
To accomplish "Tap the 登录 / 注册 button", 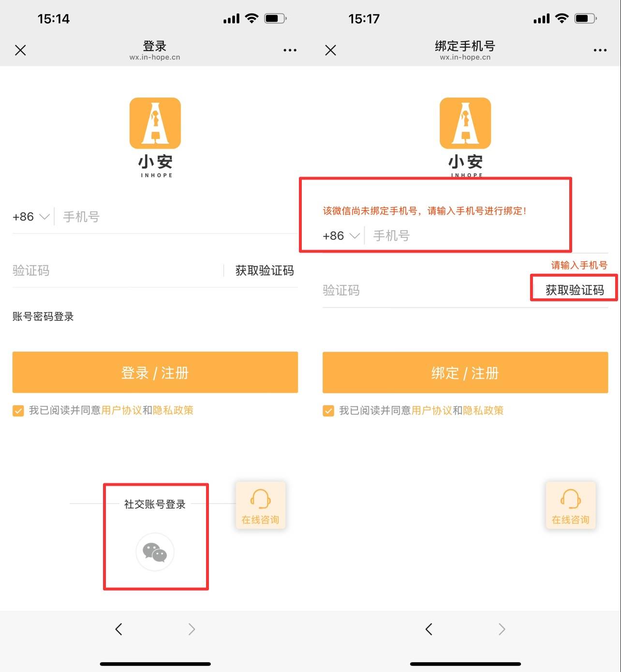I will tap(155, 373).
